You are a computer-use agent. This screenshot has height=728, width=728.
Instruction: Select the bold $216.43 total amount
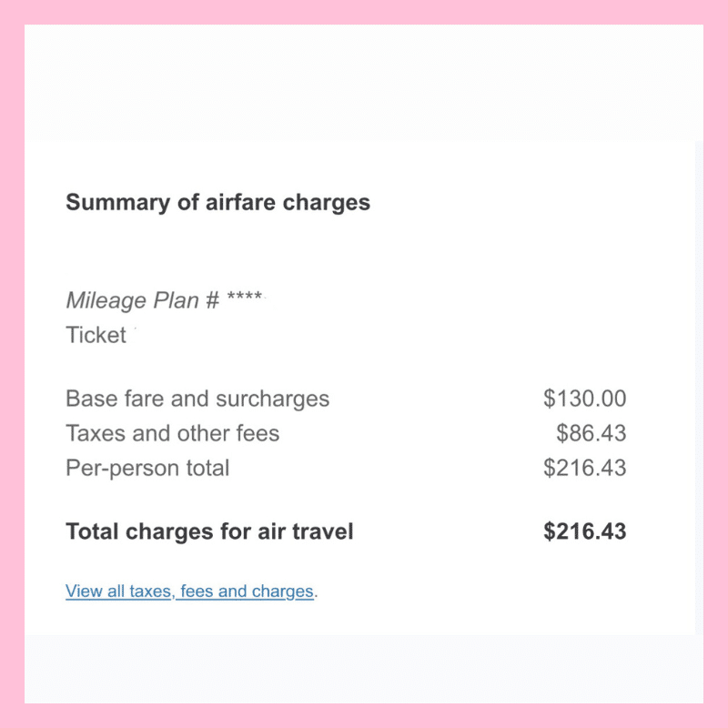pyautogui.click(x=584, y=531)
